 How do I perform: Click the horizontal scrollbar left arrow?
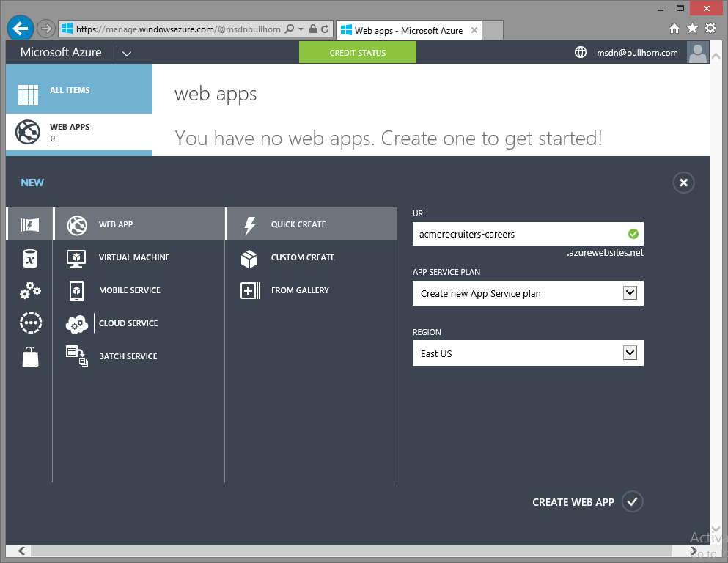pyautogui.click(x=21, y=551)
